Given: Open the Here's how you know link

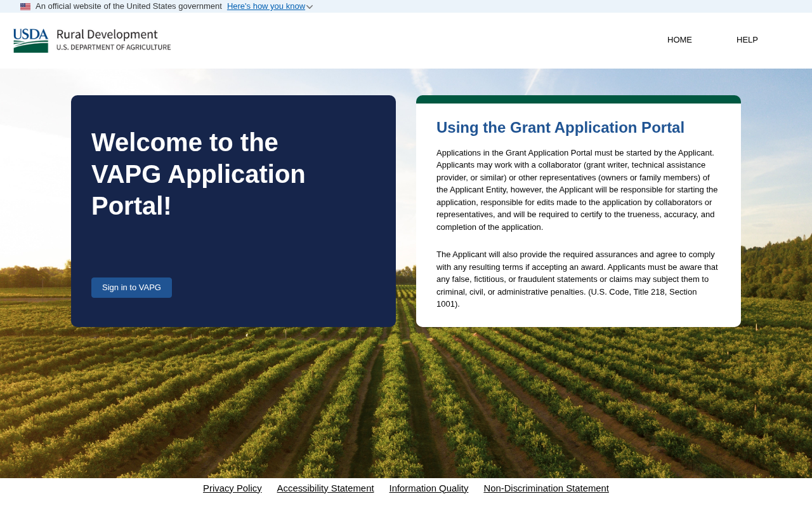Looking at the screenshot, I should click(266, 6).
